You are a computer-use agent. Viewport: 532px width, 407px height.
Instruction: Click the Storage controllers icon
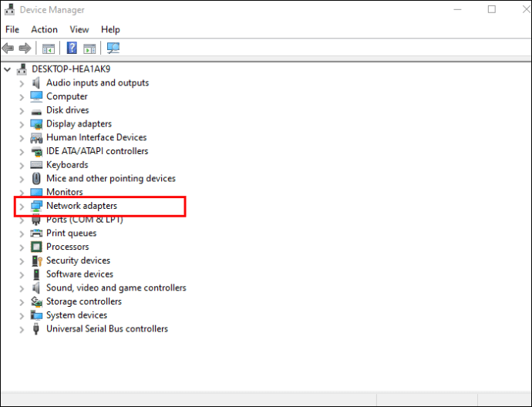(36, 301)
